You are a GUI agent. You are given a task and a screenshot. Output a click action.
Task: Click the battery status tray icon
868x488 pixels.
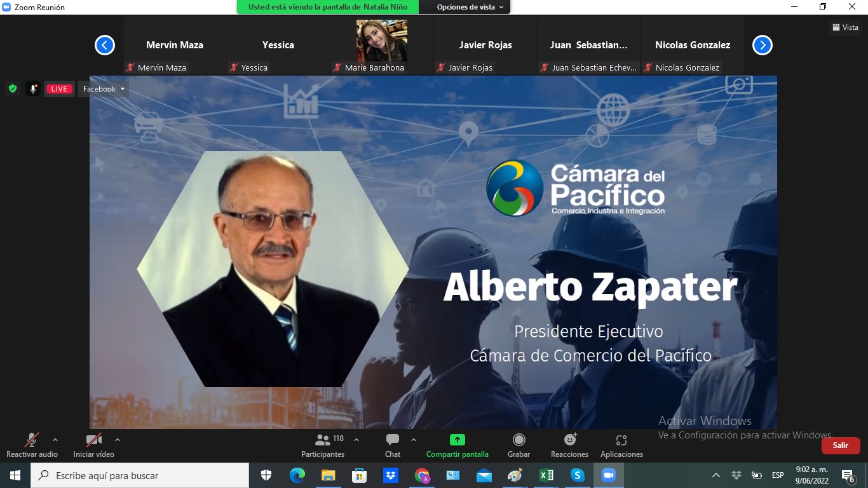(757, 475)
